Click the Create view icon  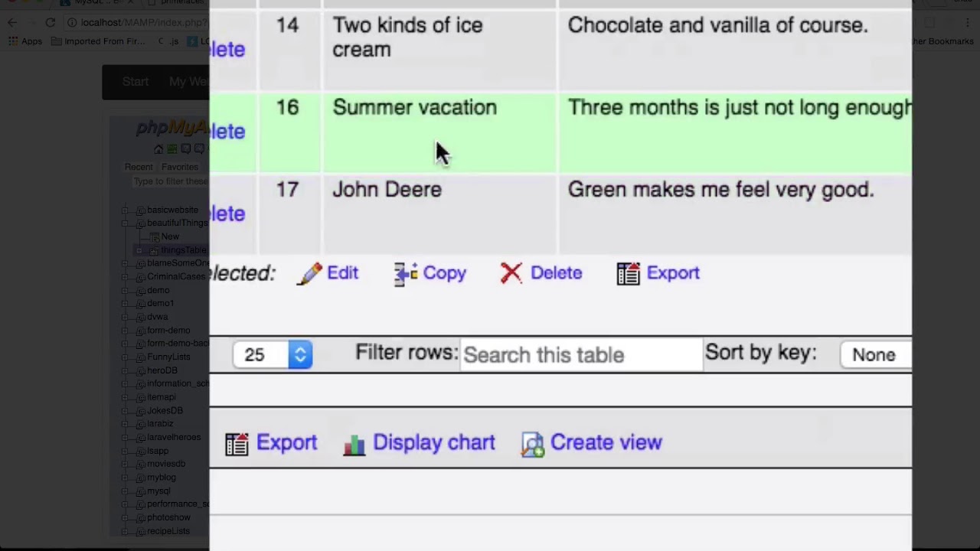click(x=532, y=444)
